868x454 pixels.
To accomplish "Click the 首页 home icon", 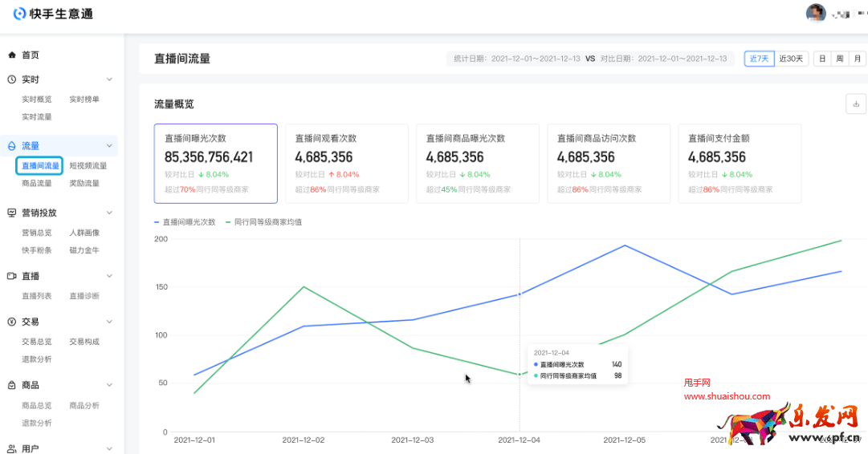I will [x=12, y=55].
